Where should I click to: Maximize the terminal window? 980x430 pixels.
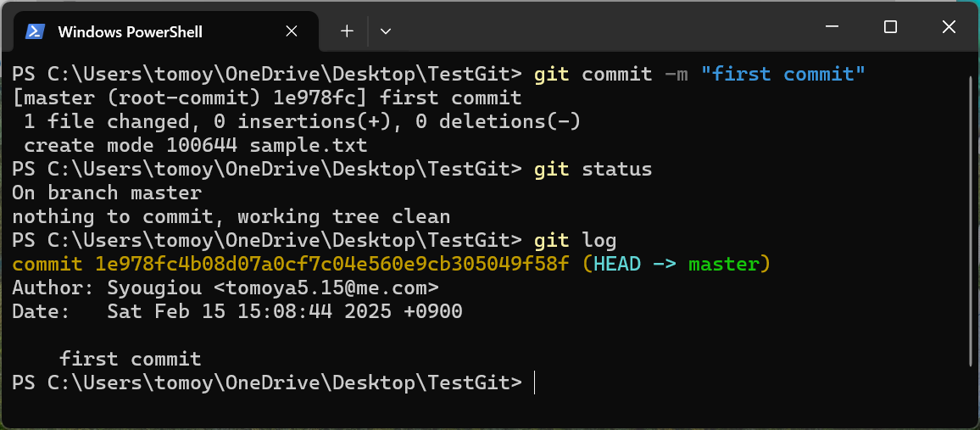pos(891,27)
